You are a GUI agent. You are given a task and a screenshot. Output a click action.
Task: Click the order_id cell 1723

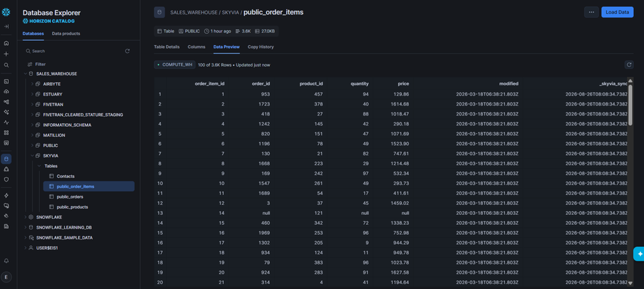pyautogui.click(x=265, y=104)
